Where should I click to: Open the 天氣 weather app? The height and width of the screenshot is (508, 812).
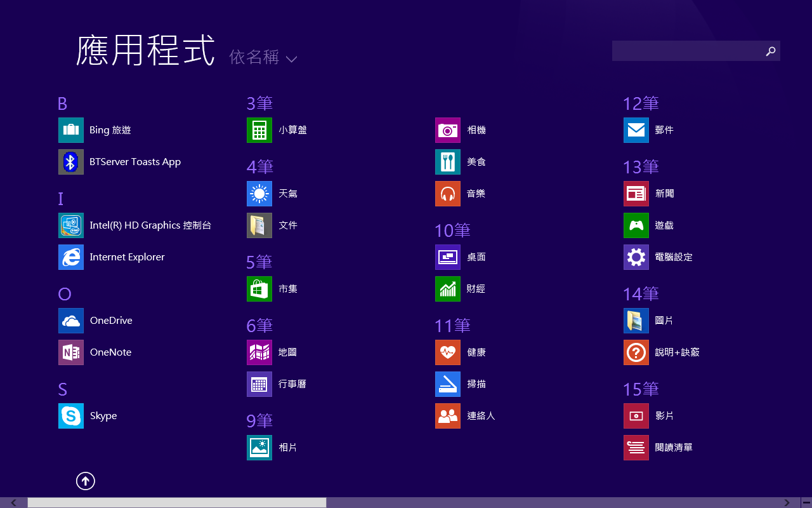259,194
